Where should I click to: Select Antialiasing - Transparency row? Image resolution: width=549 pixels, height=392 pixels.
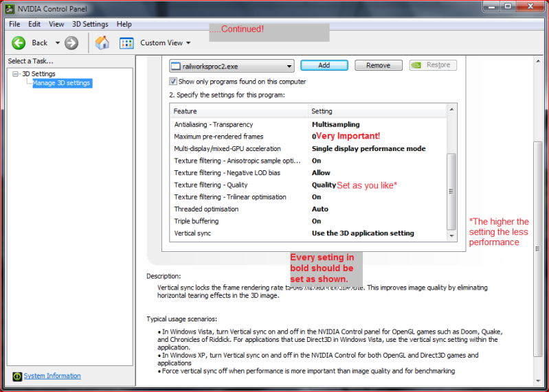click(x=308, y=124)
